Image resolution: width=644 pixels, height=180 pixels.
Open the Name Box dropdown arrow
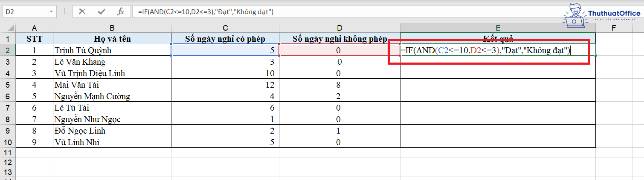(52, 11)
